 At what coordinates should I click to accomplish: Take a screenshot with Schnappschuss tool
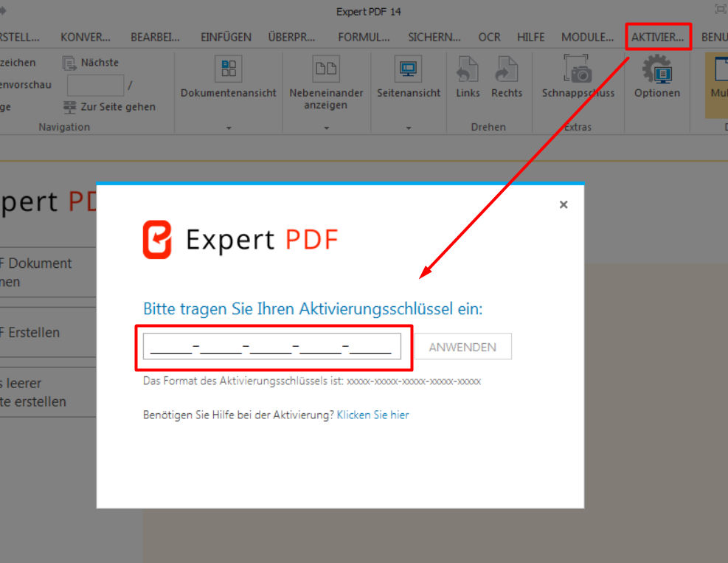click(x=578, y=69)
